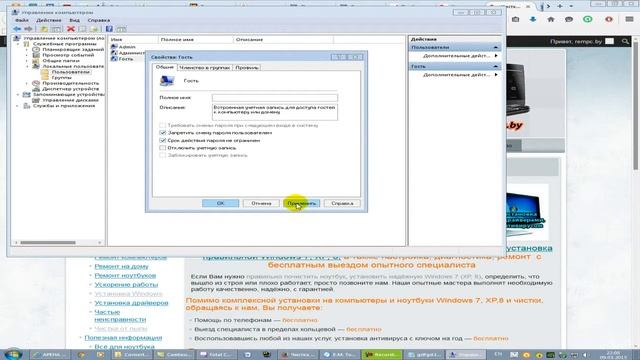The height and width of the screenshot is (360, 640).
Task: Switch to the Членство в группах tab
Action: [x=204, y=68]
